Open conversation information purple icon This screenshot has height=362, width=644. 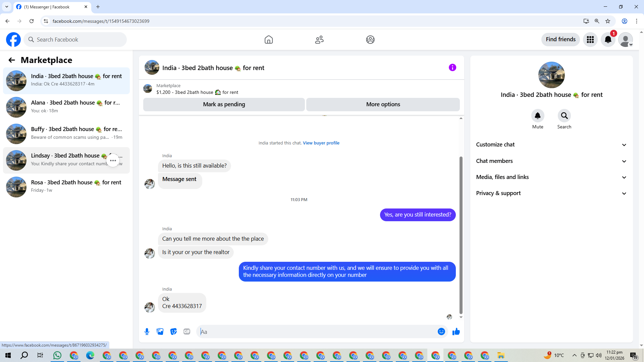tap(452, 68)
